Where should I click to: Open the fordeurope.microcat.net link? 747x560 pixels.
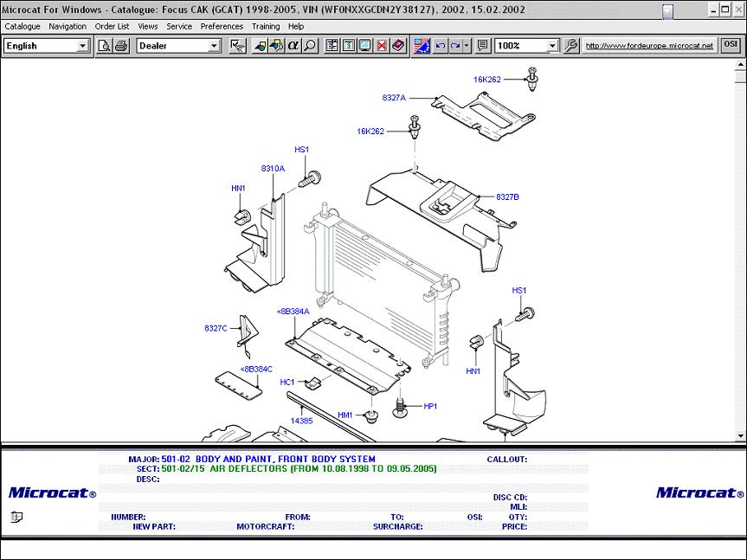[x=649, y=45]
